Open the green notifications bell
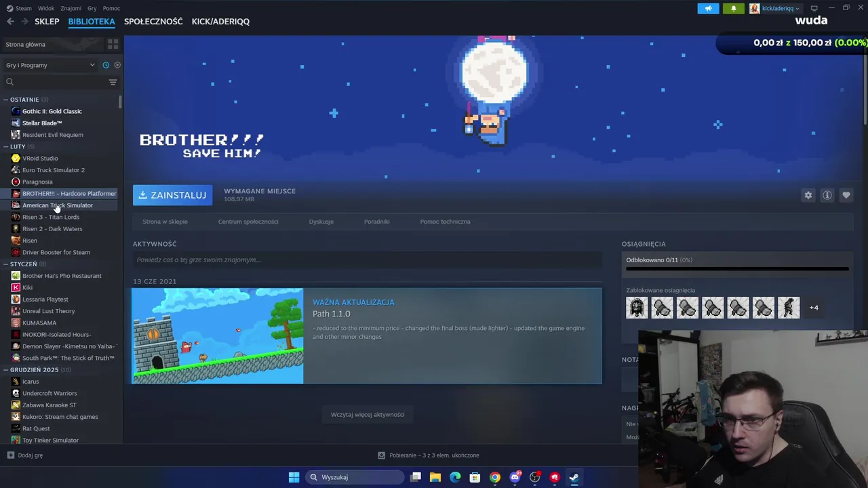The width and height of the screenshot is (868, 488). point(733,8)
